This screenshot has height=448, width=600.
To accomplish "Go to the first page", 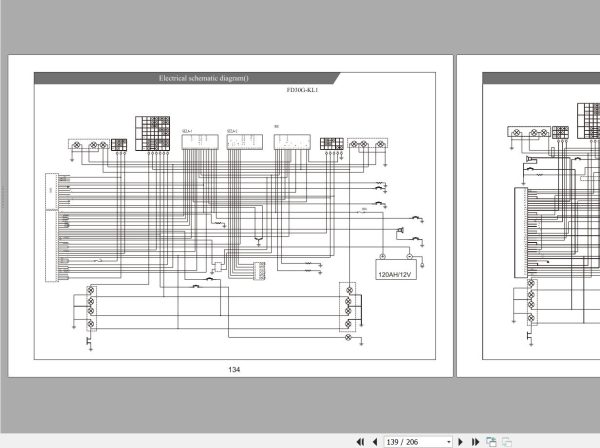I will click(360, 442).
